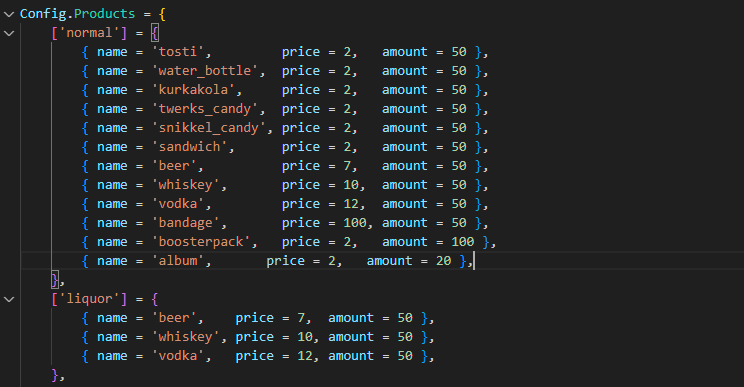
Task: Click 'whiskey' string in liquor section
Action: pyautogui.click(x=186, y=337)
